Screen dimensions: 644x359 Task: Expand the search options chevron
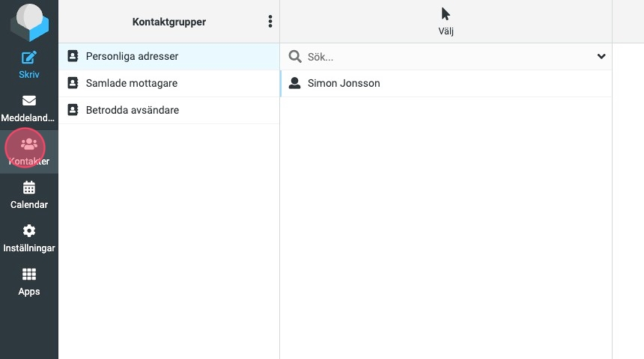click(601, 57)
